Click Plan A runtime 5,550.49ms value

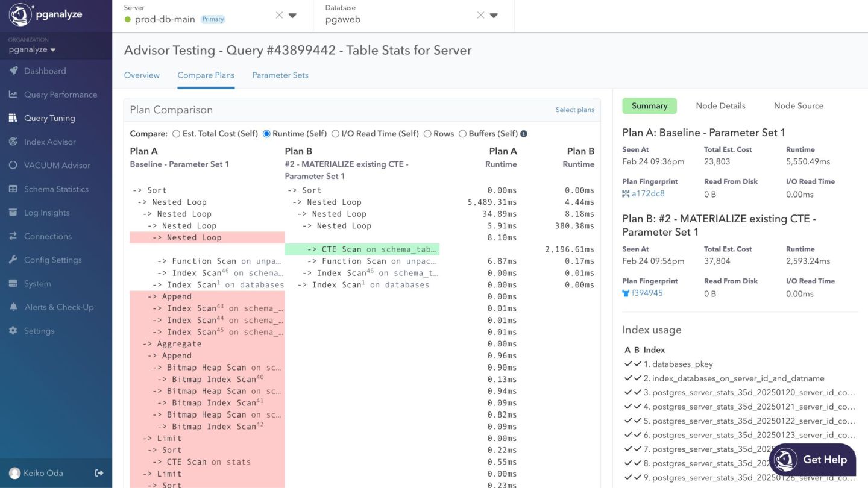pos(808,161)
